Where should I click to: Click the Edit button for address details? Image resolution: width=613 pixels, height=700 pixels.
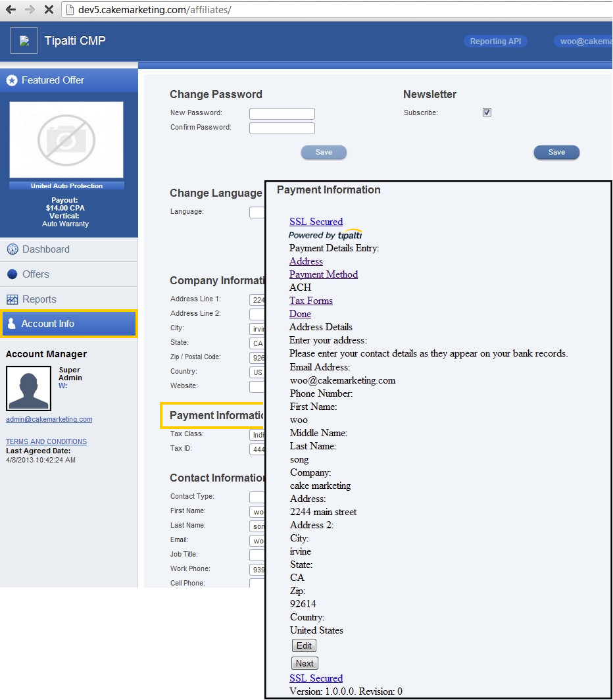(303, 645)
